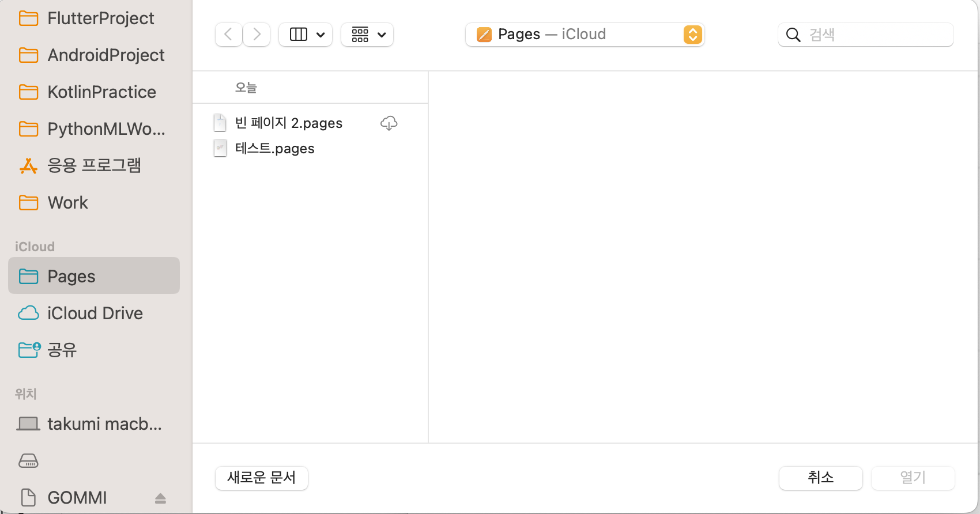Image resolution: width=980 pixels, height=514 pixels.
Task: Open the column view mode dropdown
Action: [306, 35]
